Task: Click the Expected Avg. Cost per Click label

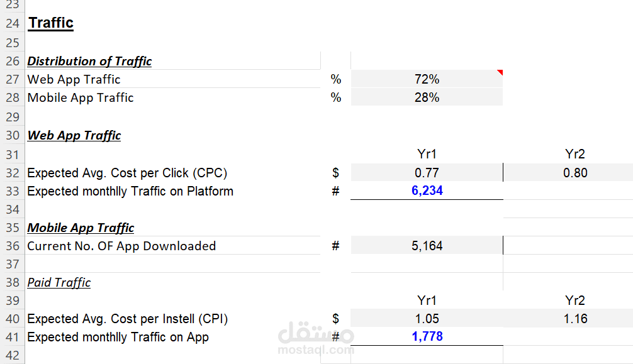Action: [x=127, y=173]
